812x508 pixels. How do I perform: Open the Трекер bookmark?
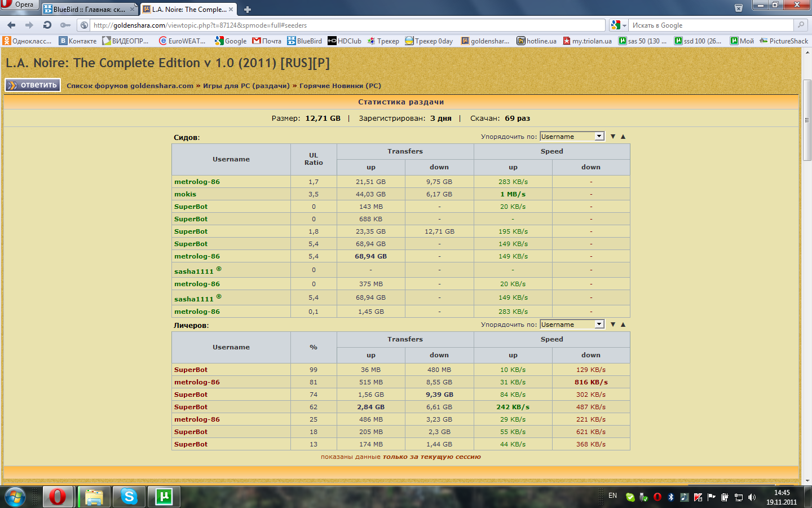(383, 41)
